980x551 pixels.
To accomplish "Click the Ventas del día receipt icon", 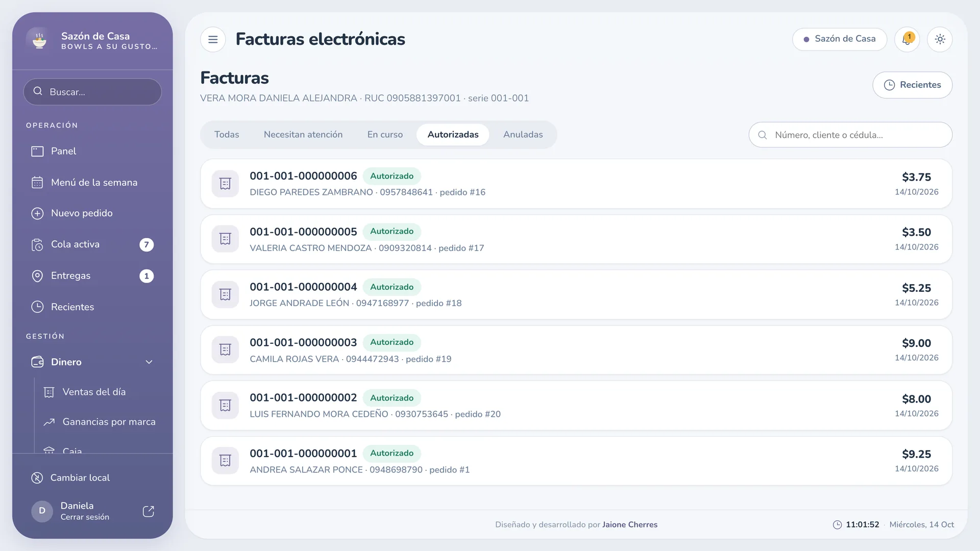I will (x=49, y=392).
